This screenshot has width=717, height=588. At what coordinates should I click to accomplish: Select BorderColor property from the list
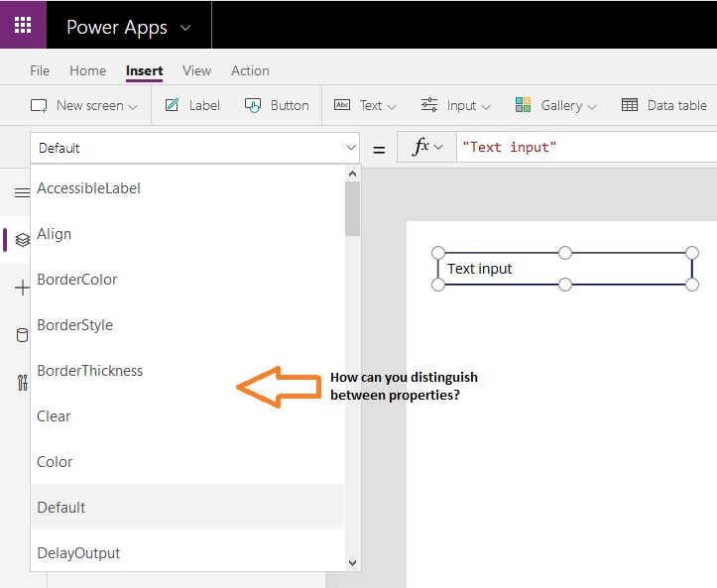pos(77,280)
